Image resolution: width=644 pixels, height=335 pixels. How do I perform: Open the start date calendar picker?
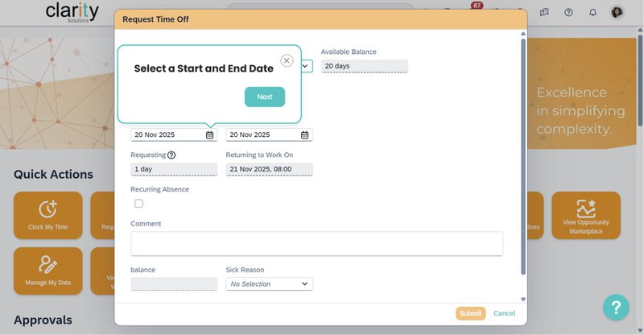click(209, 135)
